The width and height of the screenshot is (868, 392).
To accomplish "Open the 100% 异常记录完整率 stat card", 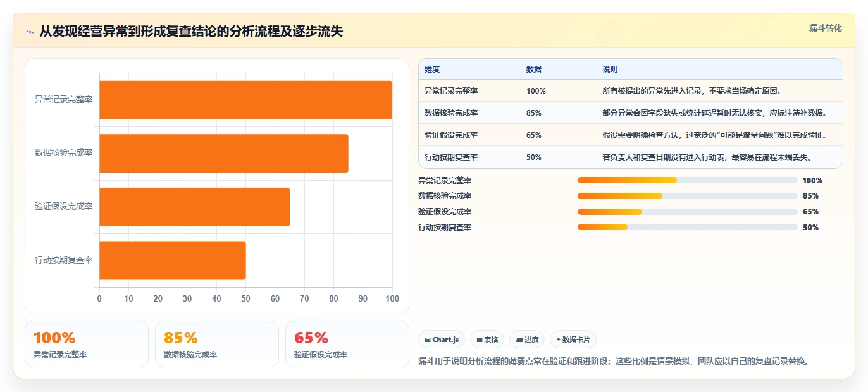I will point(87,344).
